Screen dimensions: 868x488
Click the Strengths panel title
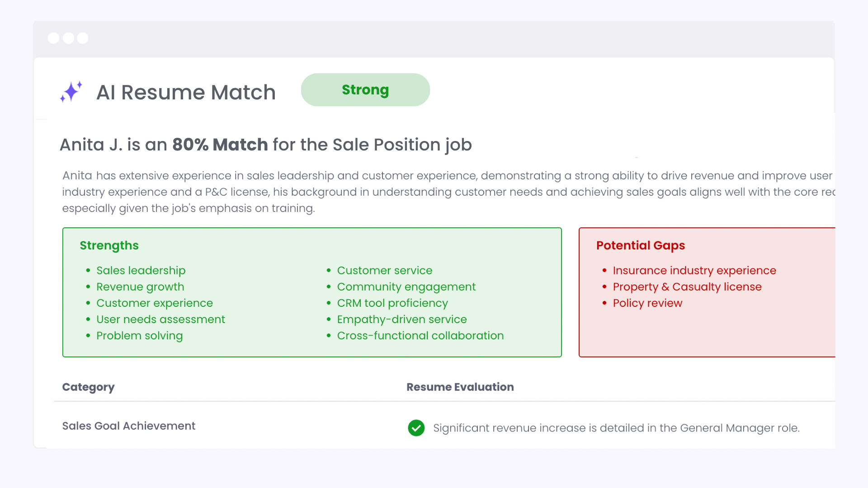tap(109, 245)
